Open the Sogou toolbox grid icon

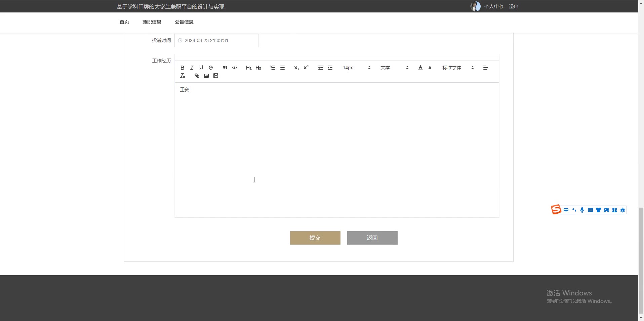(x=614, y=210)
